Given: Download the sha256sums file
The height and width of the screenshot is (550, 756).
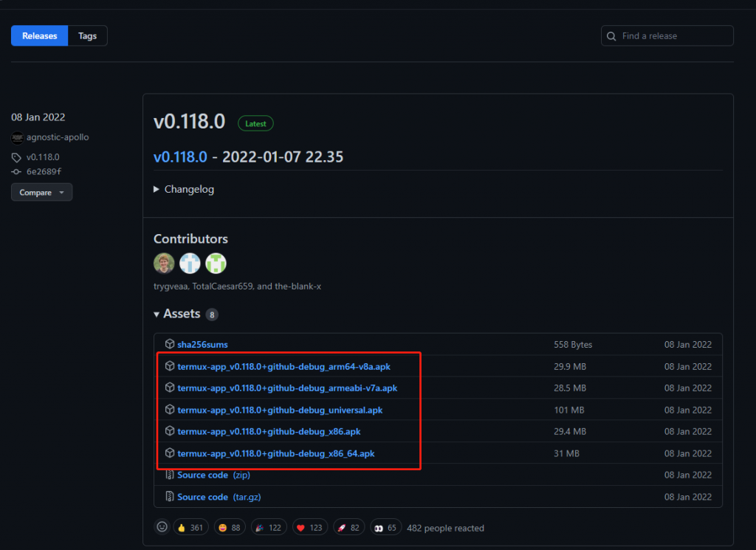Looking at the screenshot, I should click(202, 345).
